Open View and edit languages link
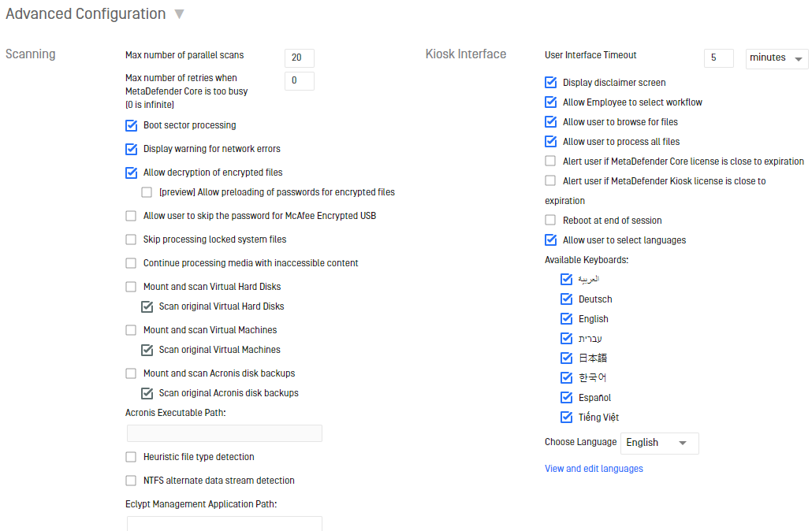Image resolution: width=812 pixels, height=531 pixels. point(594,469)
